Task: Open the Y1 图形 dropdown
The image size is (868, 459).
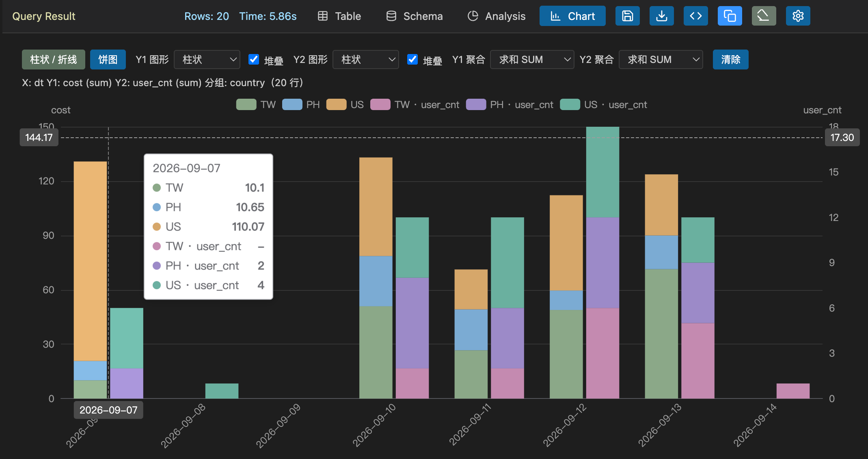Action: click(x=207, y=60)
